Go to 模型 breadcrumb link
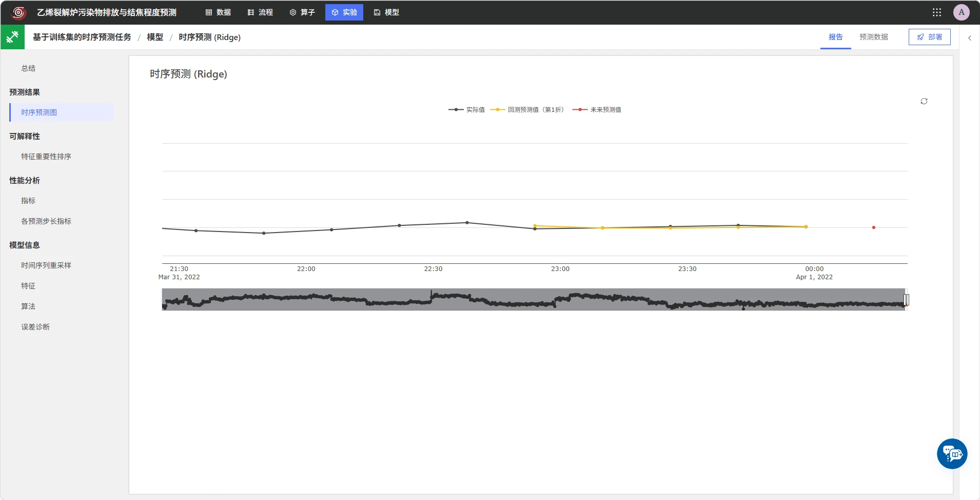Viewport: 980px width, 500px height. [x=155, y=37]
